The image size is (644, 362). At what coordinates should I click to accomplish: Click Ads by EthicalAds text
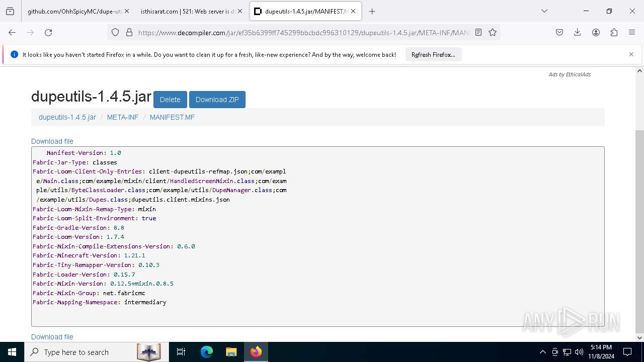tap(570, 74)
